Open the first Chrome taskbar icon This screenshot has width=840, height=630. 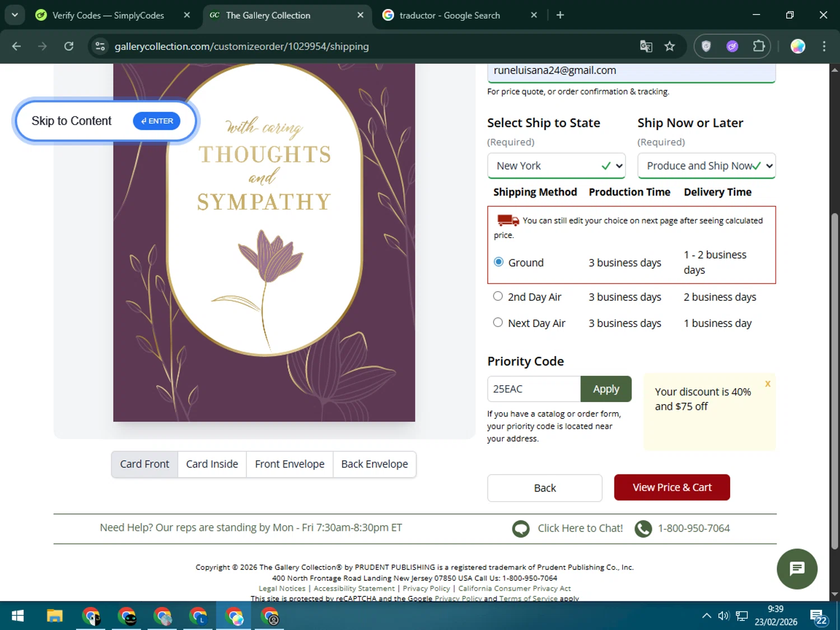click(x=91, y=617)
